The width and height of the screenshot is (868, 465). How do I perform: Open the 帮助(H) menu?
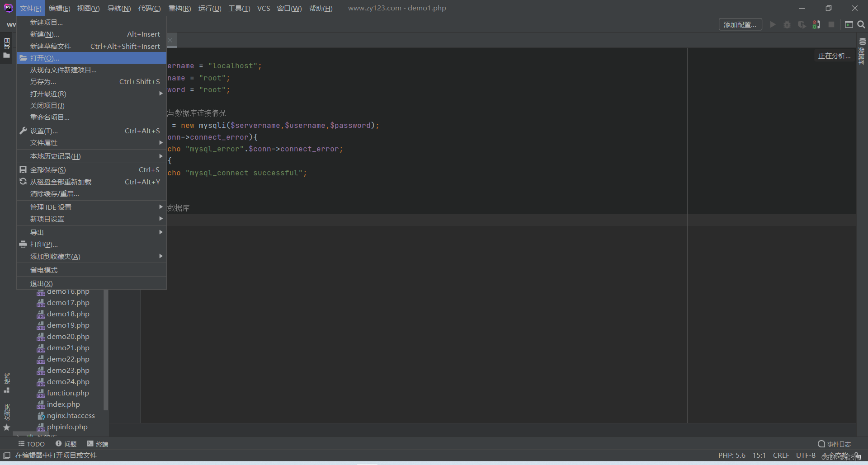pos(321,8)
